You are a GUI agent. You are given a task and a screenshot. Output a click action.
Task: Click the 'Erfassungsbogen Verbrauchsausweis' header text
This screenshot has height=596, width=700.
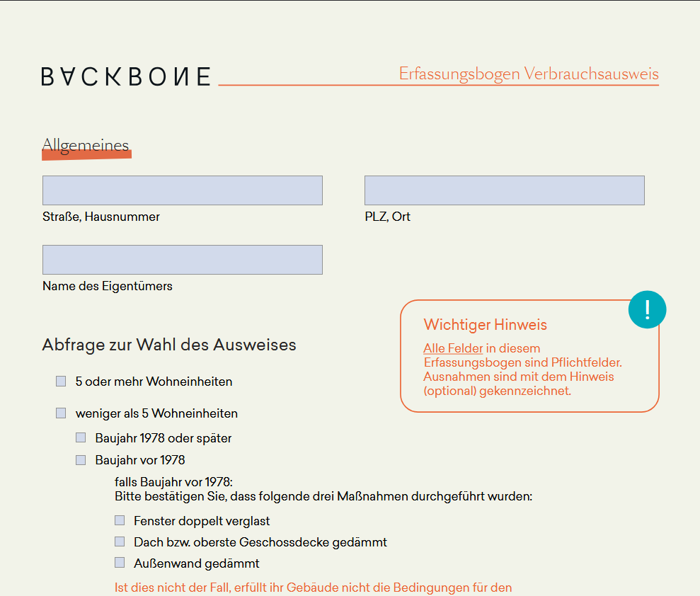pos(529,73)
